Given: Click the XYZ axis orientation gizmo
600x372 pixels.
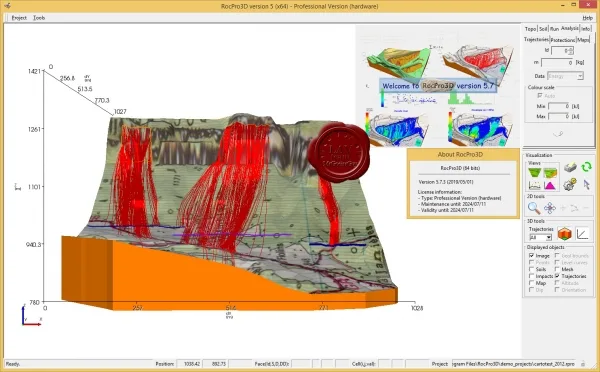Looking at the screenshot, I should [x=31, y=316].
